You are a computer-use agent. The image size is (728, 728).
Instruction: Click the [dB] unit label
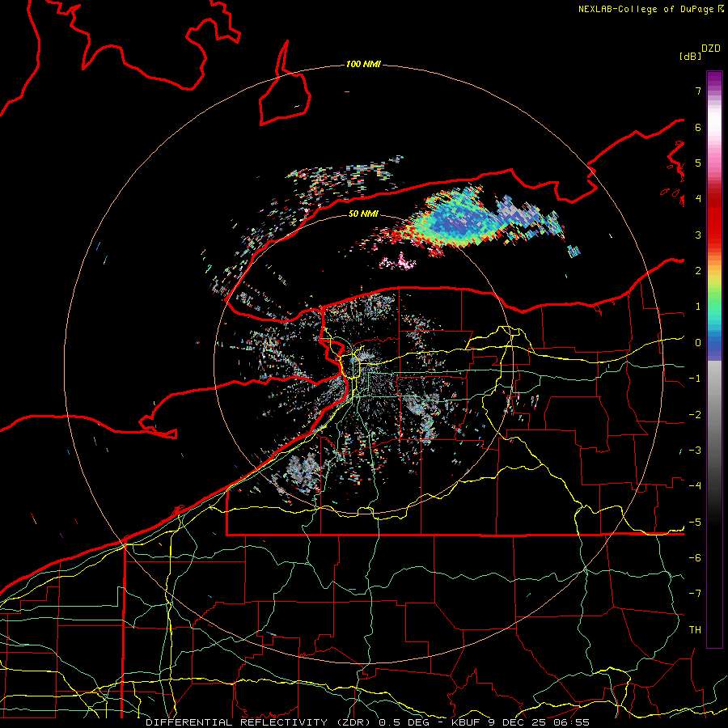click(690, 56)
